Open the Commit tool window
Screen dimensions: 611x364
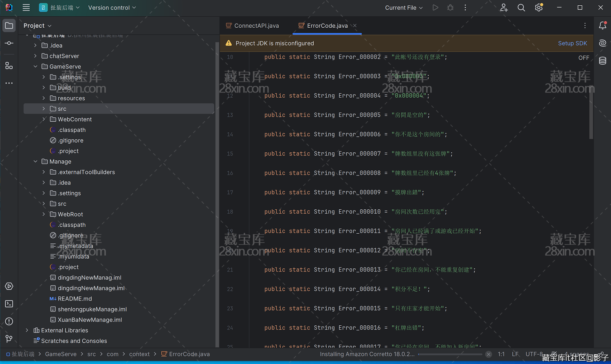pos(9,43)
